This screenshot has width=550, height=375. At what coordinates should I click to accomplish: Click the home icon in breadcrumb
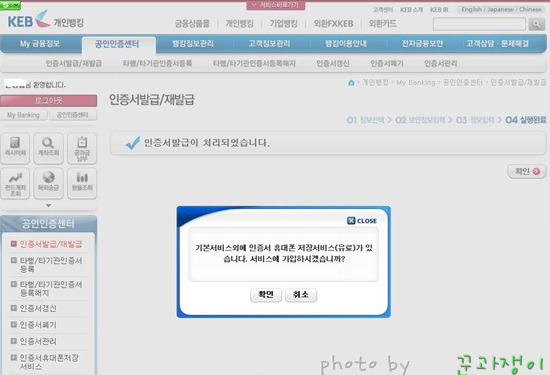351,83
